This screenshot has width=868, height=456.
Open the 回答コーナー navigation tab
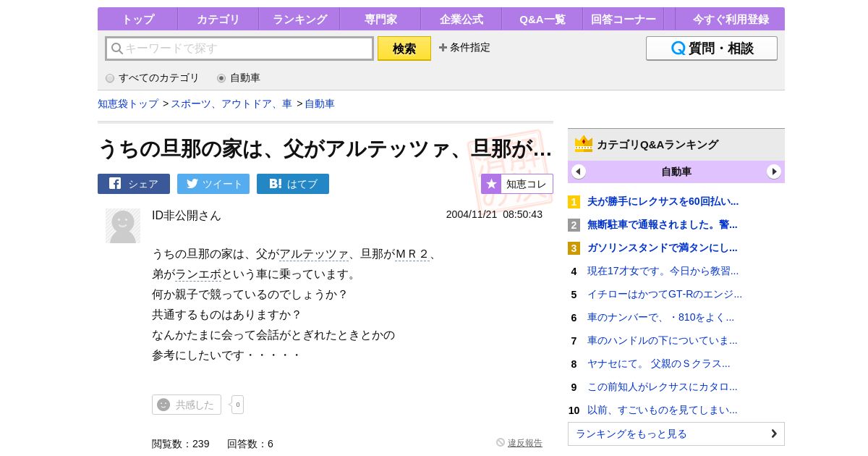coord(623,19)
